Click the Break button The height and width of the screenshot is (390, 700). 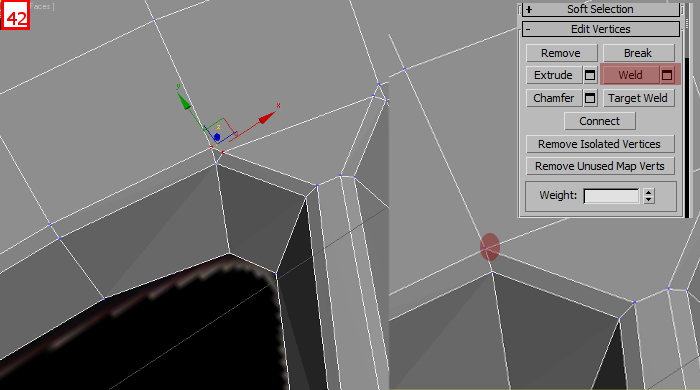(x=638, y=53)
